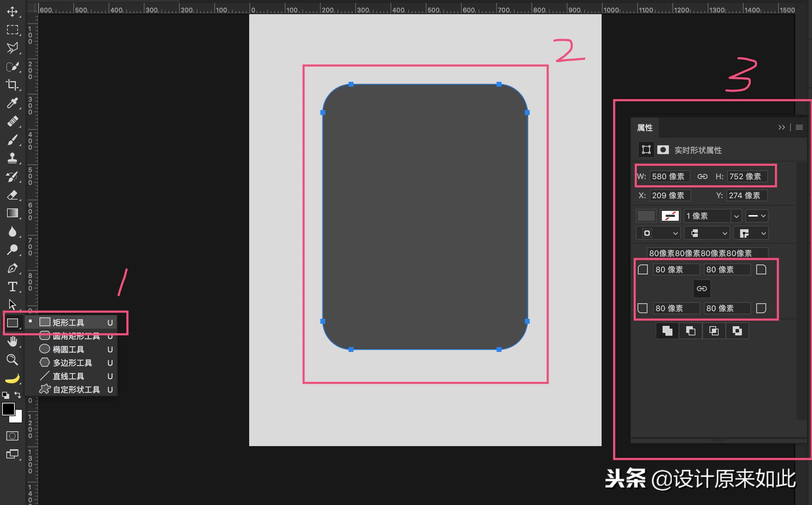Select the Crop tool
Screen dimensions: 812x505
click(13, 85)
